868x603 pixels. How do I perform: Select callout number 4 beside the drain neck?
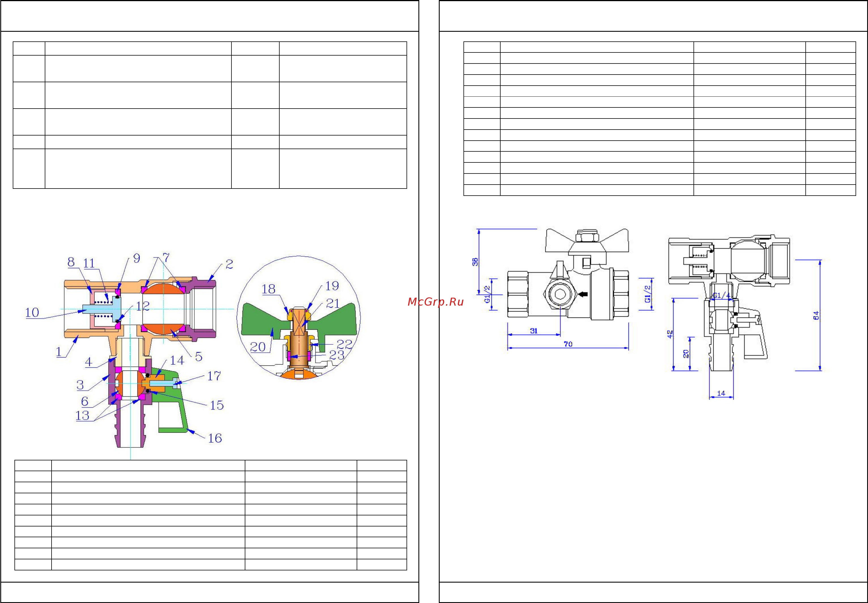pos(88,362)
